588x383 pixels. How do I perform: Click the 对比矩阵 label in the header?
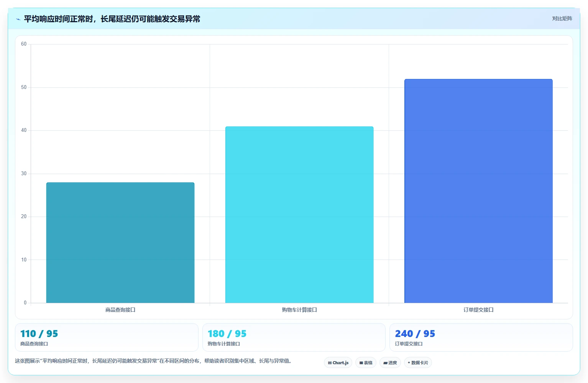[x=562, y=18]
